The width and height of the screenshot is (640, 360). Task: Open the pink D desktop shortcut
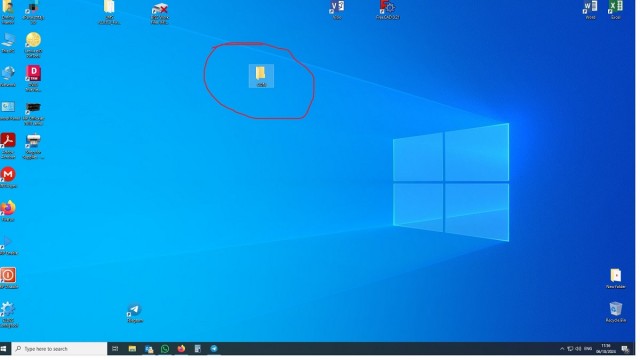pyautogui.click(x=33, y=79)
